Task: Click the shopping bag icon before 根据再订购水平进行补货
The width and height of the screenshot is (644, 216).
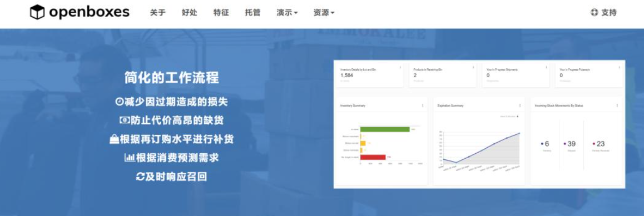Action: (x=114, y=139)
